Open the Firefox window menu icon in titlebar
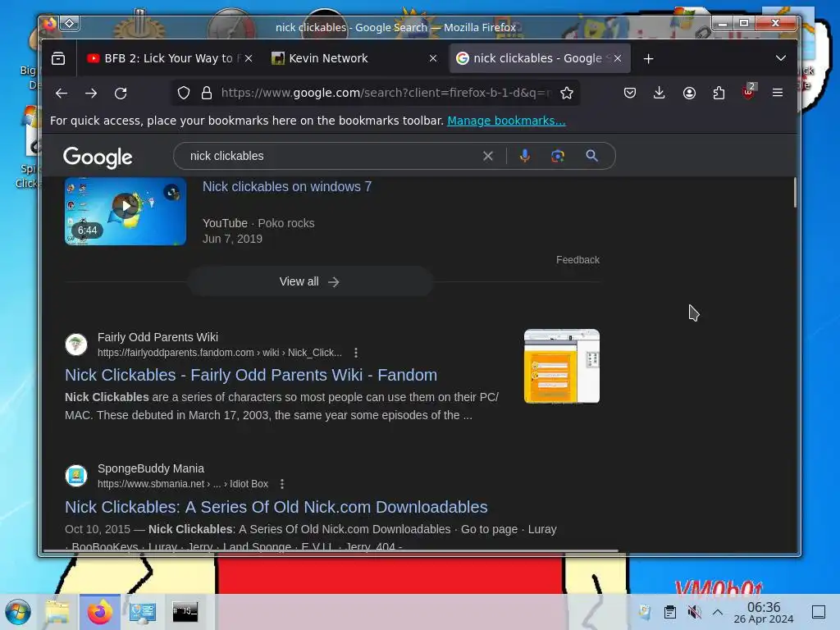 [50, 24]
